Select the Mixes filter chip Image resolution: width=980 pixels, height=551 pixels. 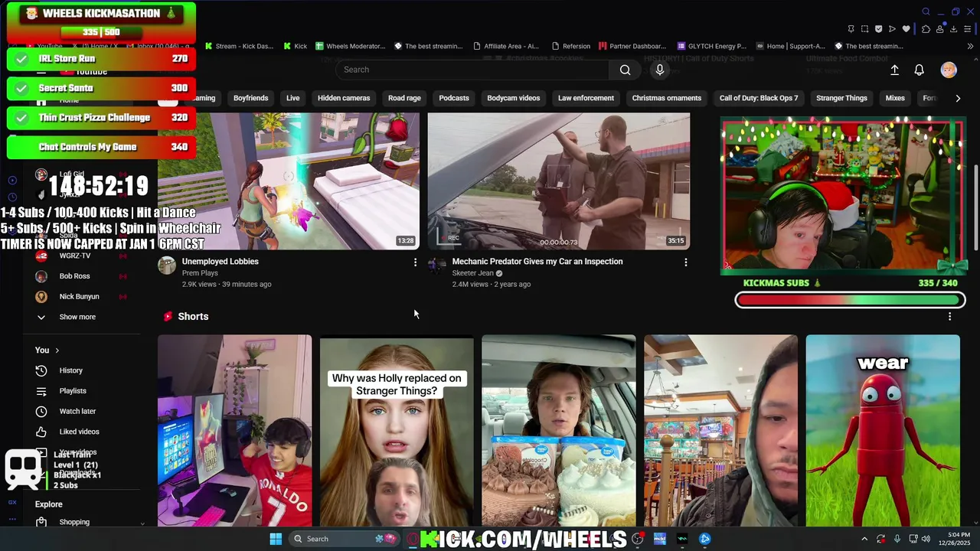(895, 98)
